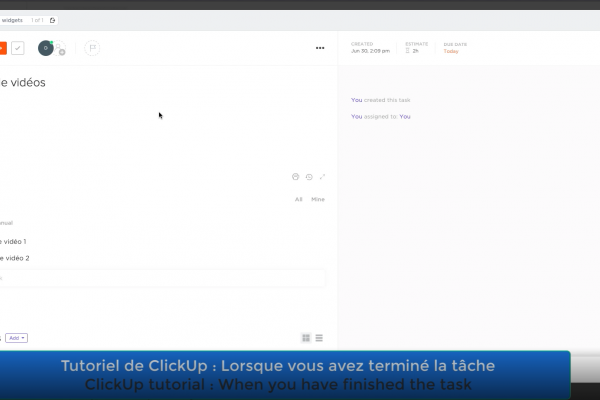Open the move task icon beside '1 of 1'

click(53, 20)
